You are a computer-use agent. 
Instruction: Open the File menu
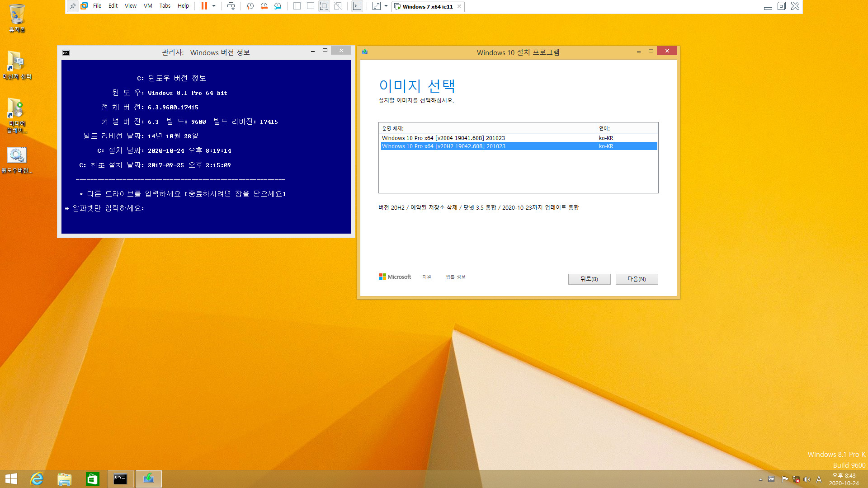(x=97, y=6)
